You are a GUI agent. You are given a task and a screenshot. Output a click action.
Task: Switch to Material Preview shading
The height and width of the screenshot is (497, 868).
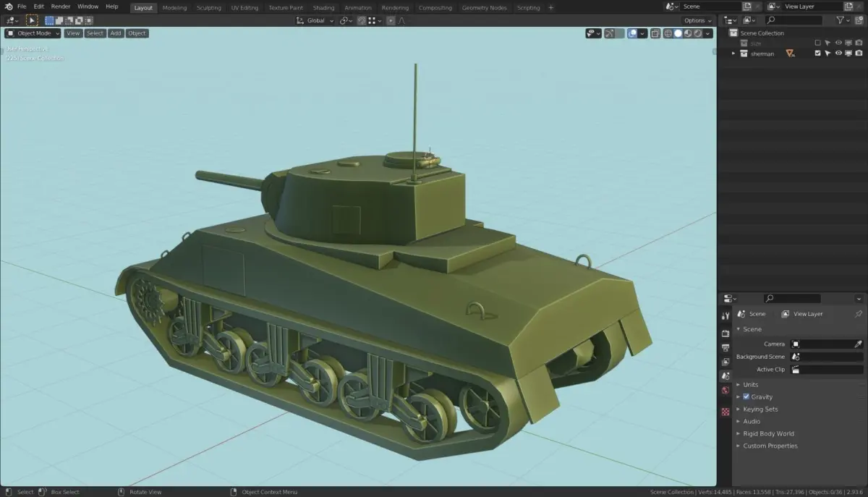click(x=688, y=33)
